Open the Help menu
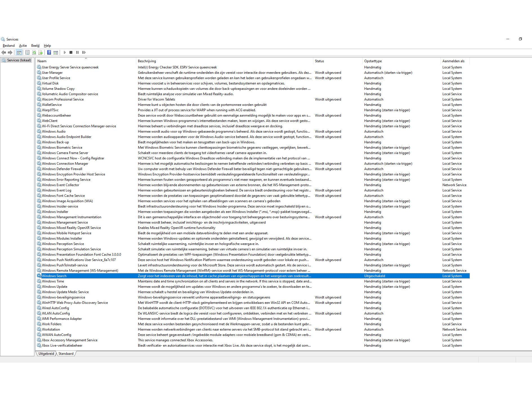 coord(47,46)
